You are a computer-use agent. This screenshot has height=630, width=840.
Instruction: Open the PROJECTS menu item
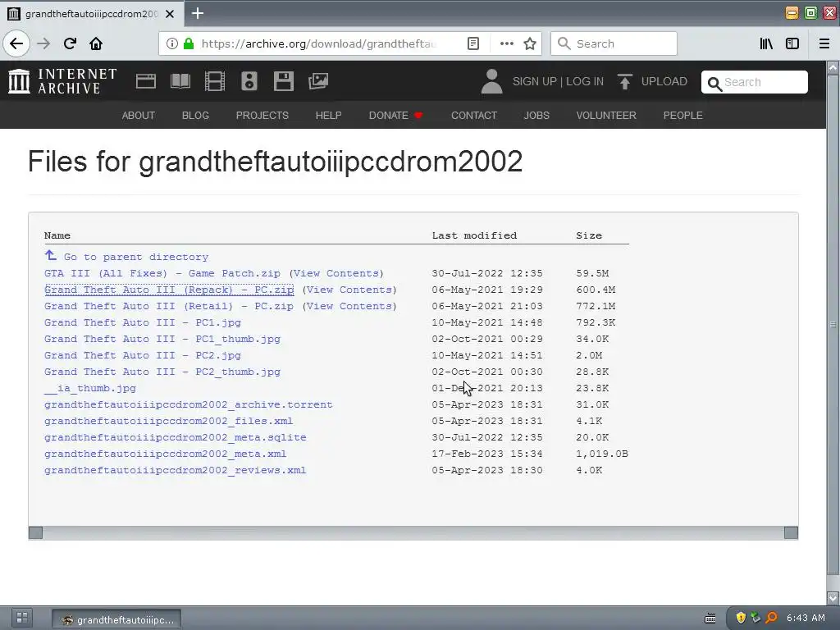(x=262, y=115)
